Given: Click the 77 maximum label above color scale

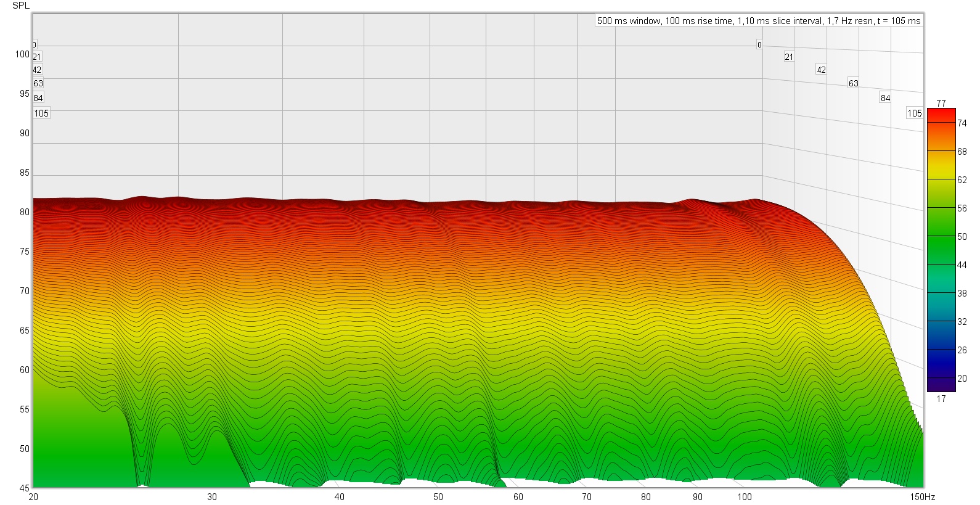Looking at the screenshot, I should (941, 103).
